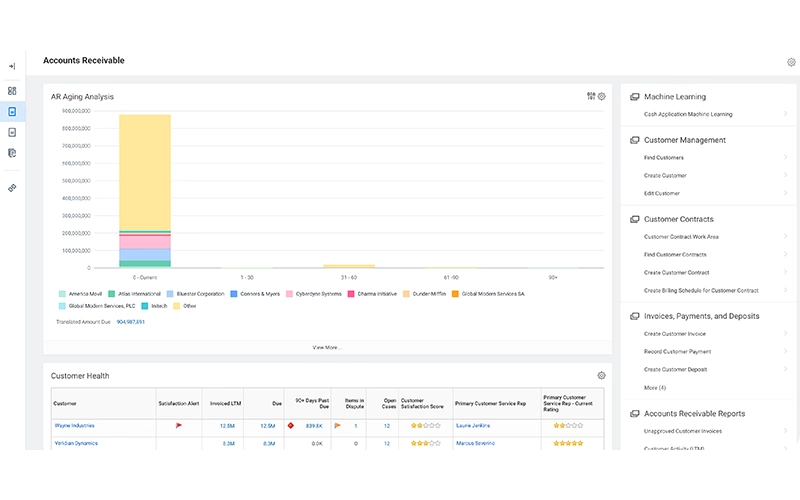Open Customer Health settings gear
This screenshot has height=500, width=800.
point(602,376)
